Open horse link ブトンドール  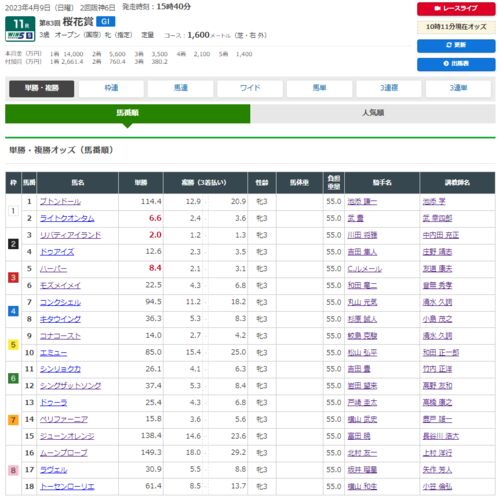click(60, 202)
